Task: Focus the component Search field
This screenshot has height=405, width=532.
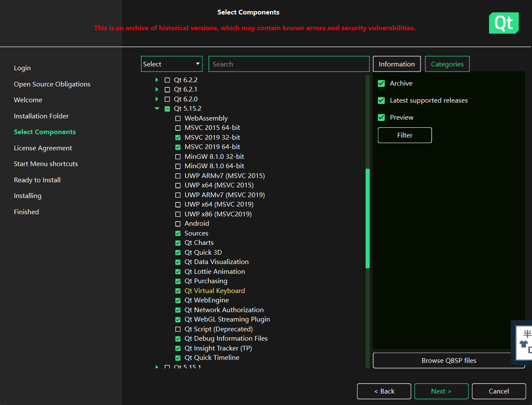Action: coord(289,64)
